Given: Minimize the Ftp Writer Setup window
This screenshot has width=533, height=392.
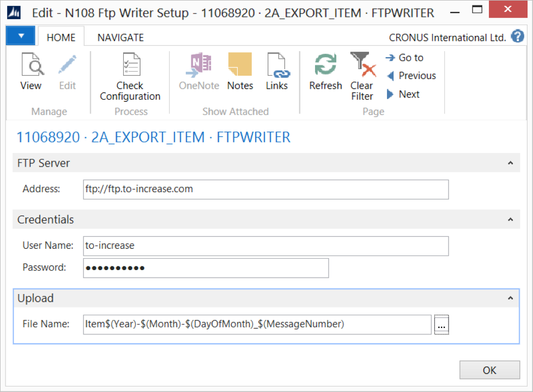Looking at the screenshot, I should point(455,12).
